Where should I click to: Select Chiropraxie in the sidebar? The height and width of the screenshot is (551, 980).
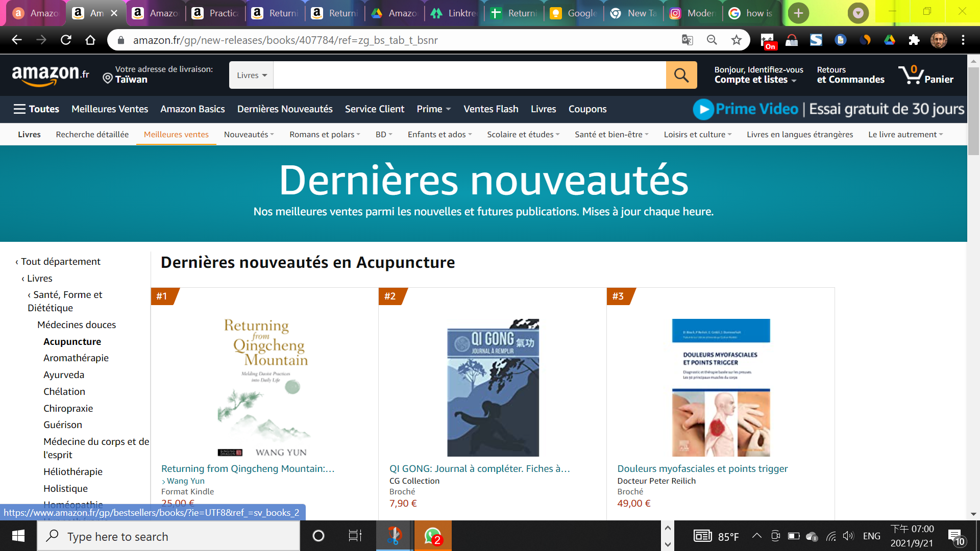coord(68,408)
